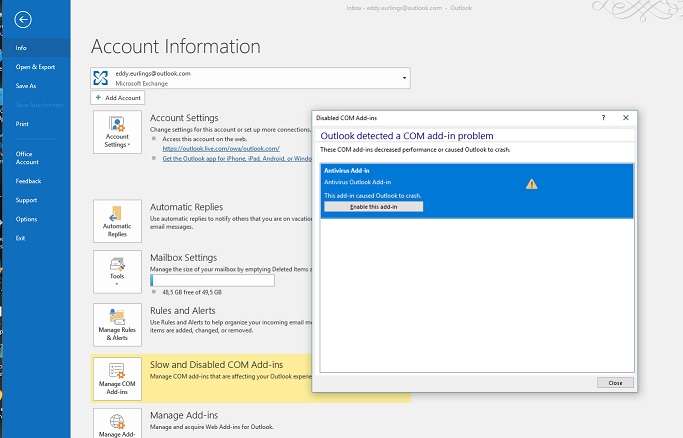Image resolution: width=683 pixels, height=438 pixels.
Task: Click the Slow and Disabled COM Add-ins heading
Action: point(216,364)
